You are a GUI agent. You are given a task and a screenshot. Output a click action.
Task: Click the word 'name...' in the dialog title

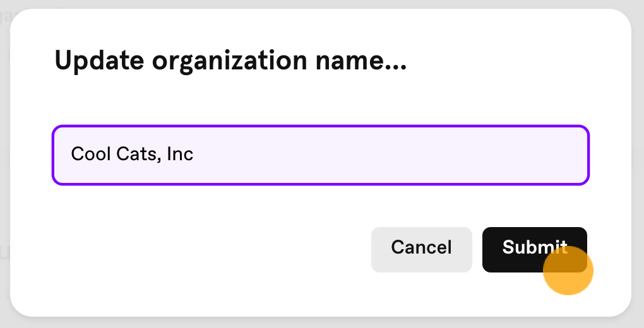(x=361, y=61)
